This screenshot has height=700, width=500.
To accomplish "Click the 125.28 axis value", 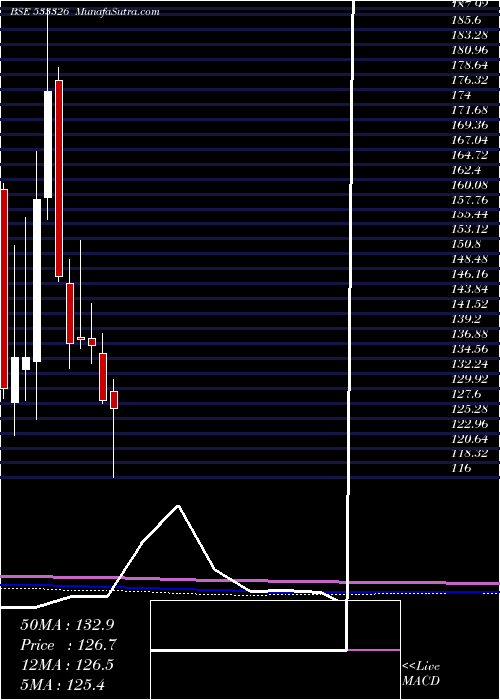I will pos(470,409).
